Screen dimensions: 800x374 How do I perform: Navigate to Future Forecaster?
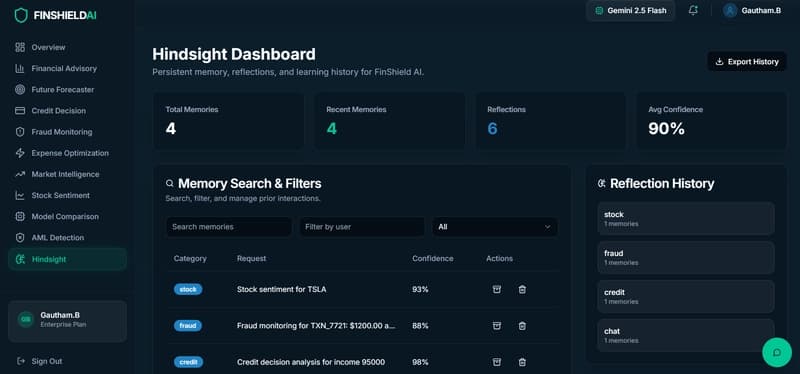point(63,90)
